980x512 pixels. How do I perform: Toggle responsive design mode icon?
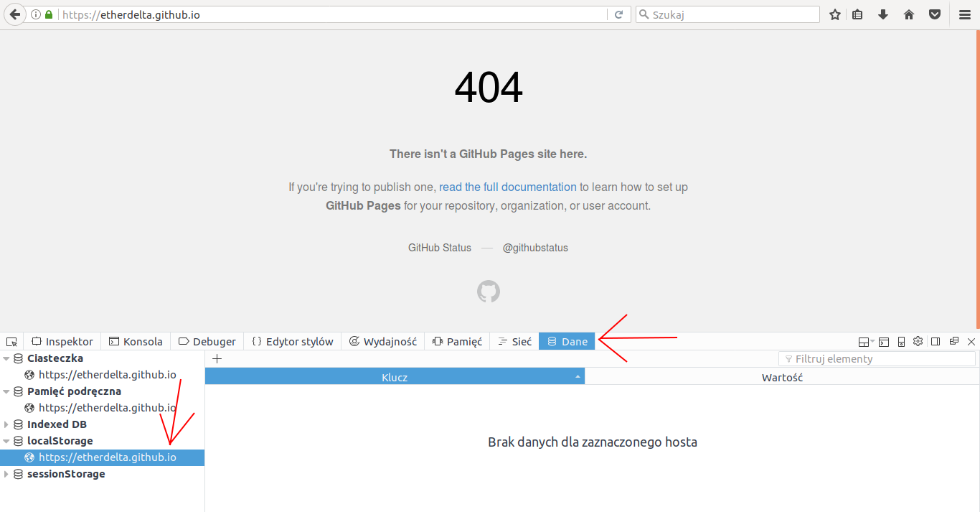[x=902, y=342]
